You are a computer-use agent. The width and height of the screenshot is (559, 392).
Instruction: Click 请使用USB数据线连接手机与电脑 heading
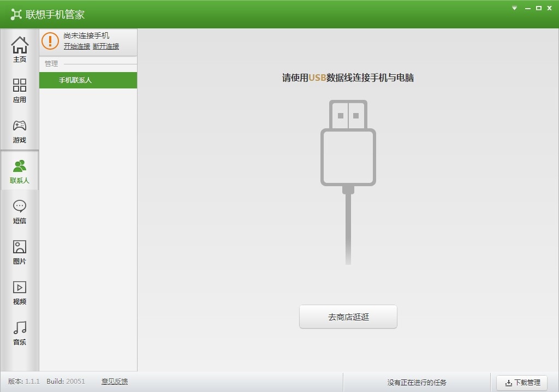click(348, 78)
